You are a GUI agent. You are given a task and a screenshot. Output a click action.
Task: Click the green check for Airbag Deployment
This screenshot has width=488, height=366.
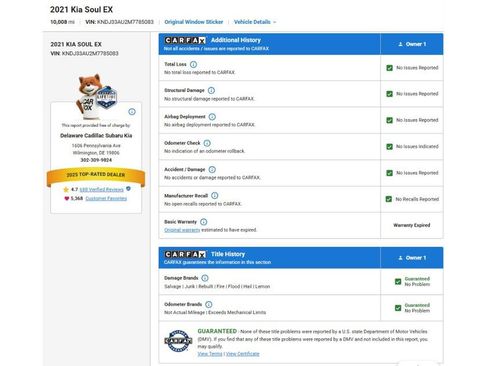(x=389, y=120)
